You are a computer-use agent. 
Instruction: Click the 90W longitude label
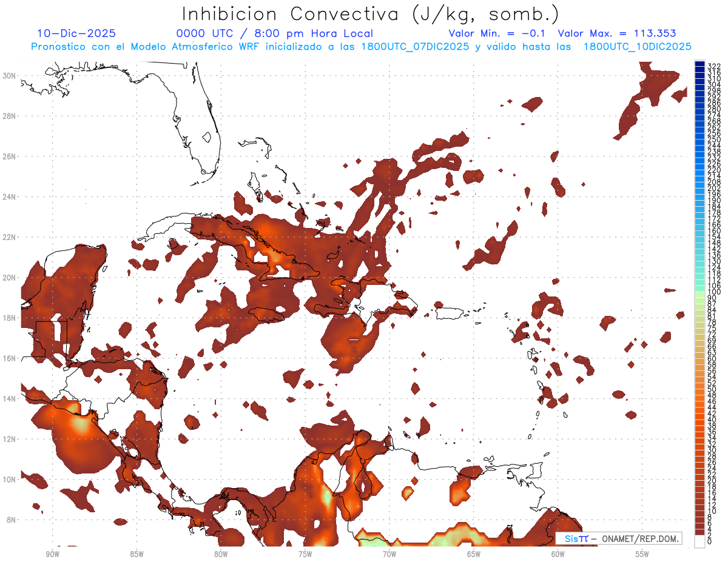[52, 554]
